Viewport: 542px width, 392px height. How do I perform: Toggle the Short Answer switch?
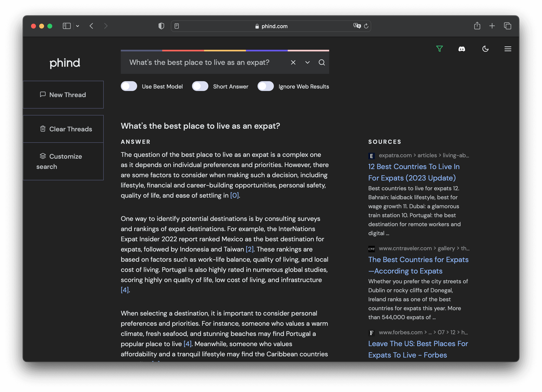pos(200,86)
